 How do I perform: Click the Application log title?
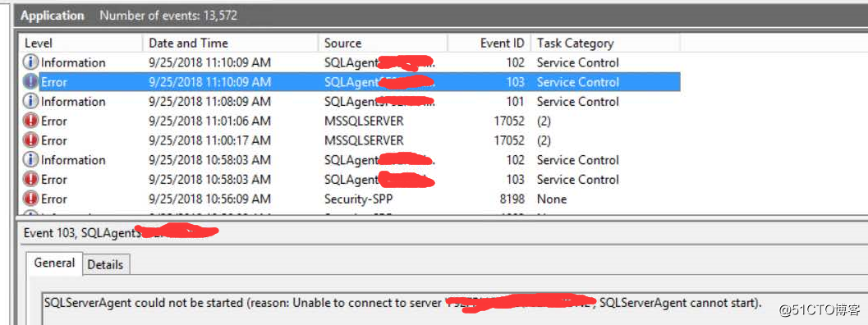point(52,16)
